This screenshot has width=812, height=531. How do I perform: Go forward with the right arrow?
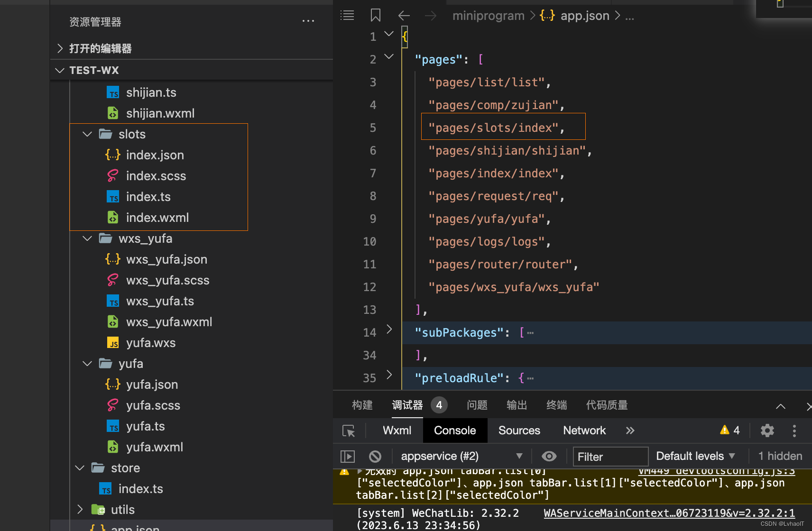click(430, 16)
